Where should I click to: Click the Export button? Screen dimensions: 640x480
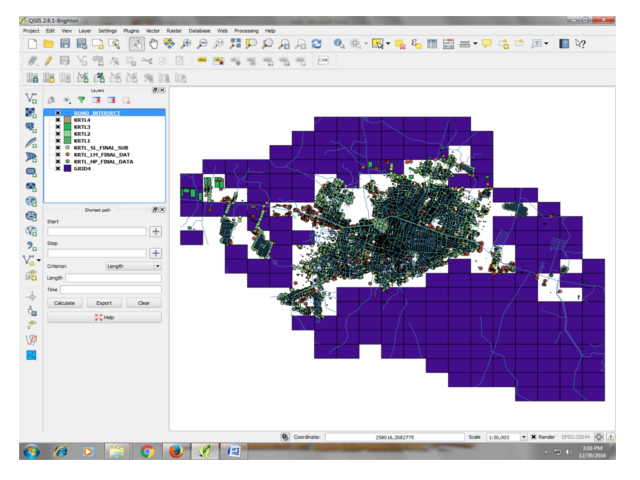(104, 303)
